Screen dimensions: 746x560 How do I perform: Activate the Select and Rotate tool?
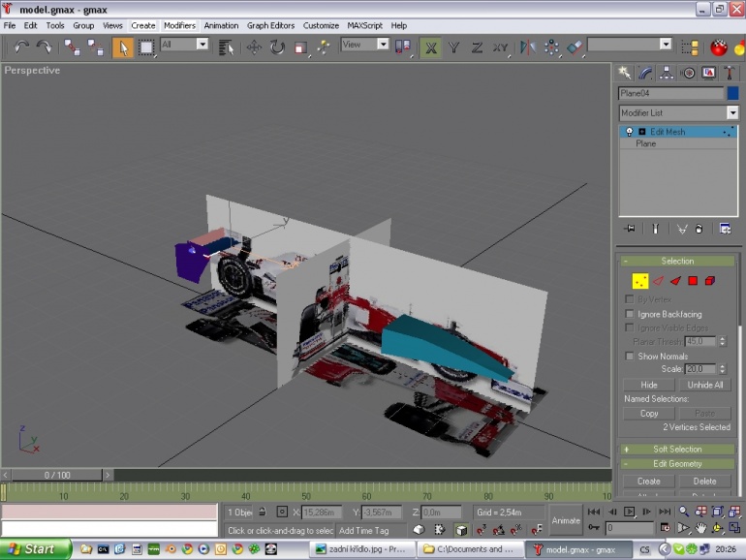coord(277,47)
